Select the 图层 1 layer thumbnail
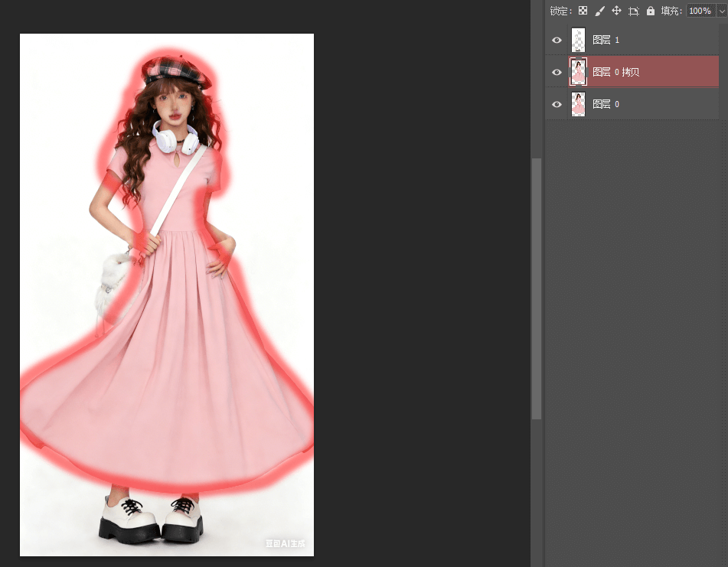The width and height of the screenshot is (728, 567). [579, 40]
